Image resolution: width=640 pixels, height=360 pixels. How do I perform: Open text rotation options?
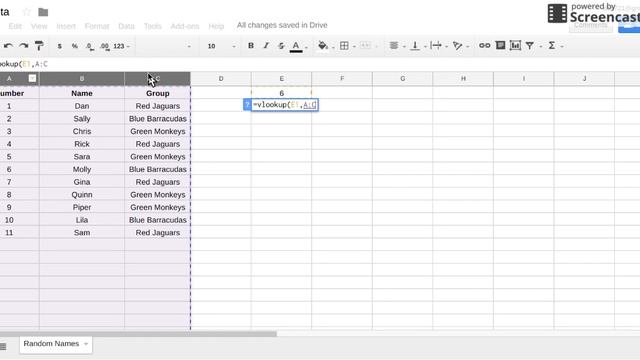click(x=458, y=46)
